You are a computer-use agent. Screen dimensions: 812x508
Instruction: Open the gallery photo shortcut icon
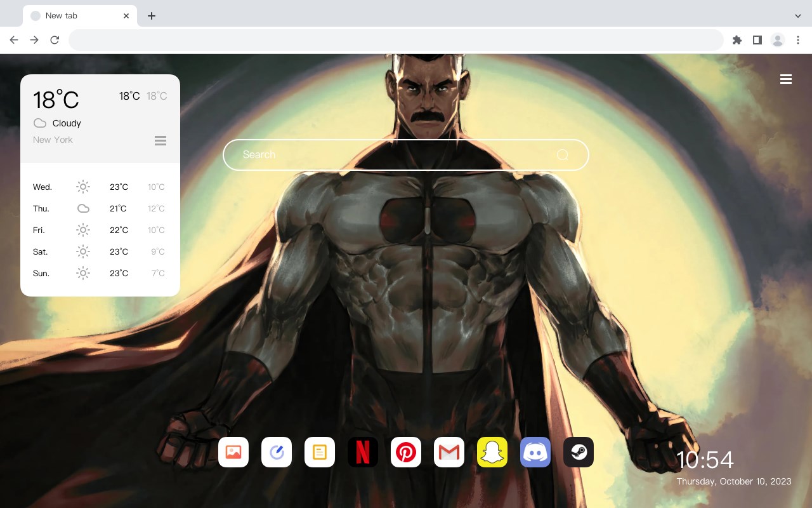point(233,452)
